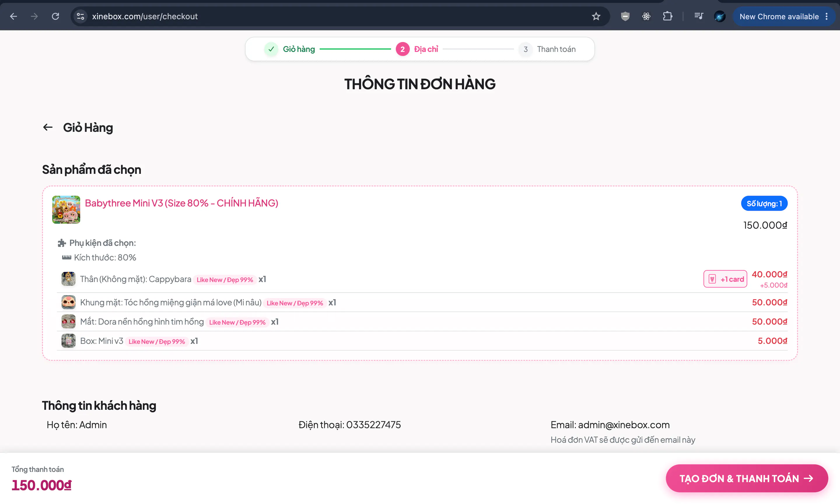Open the media control icon

(x=699, y=16)
